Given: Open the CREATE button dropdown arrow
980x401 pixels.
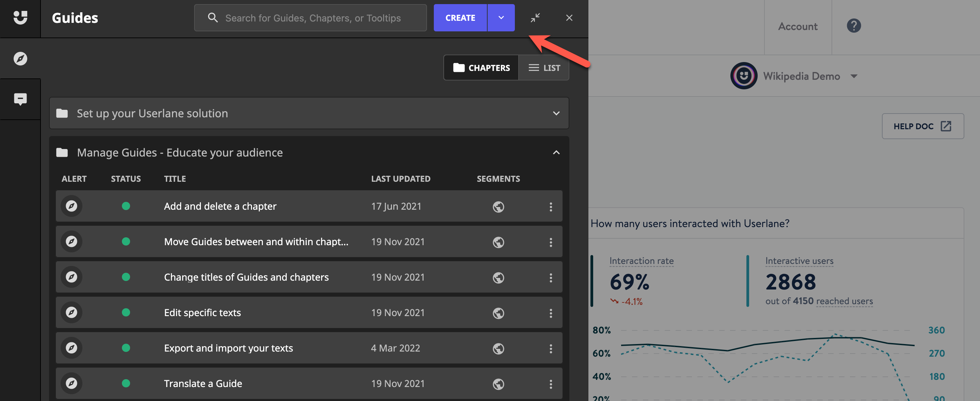Looking at the screenshot, I should 501,18.
